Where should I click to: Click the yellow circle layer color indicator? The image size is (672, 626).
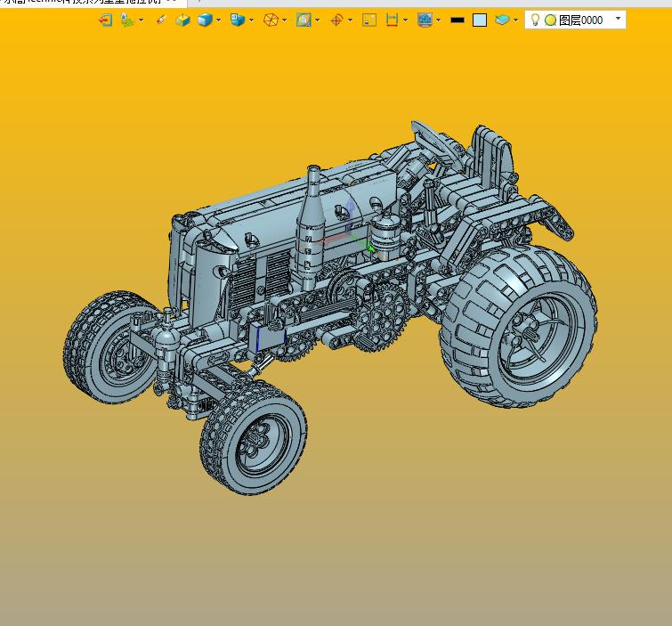click(x=550, y=20)
